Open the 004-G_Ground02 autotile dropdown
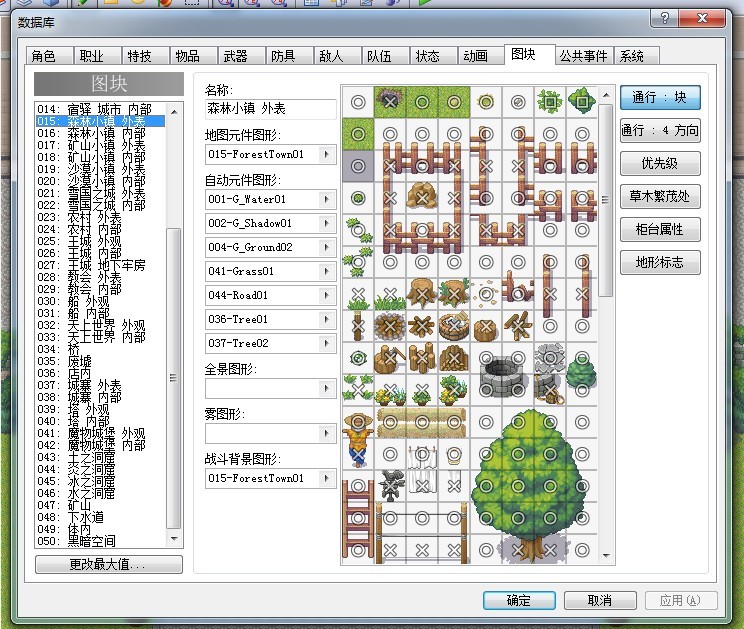Image resolution: width=744 pixels, height=629 pixels. 326,247
